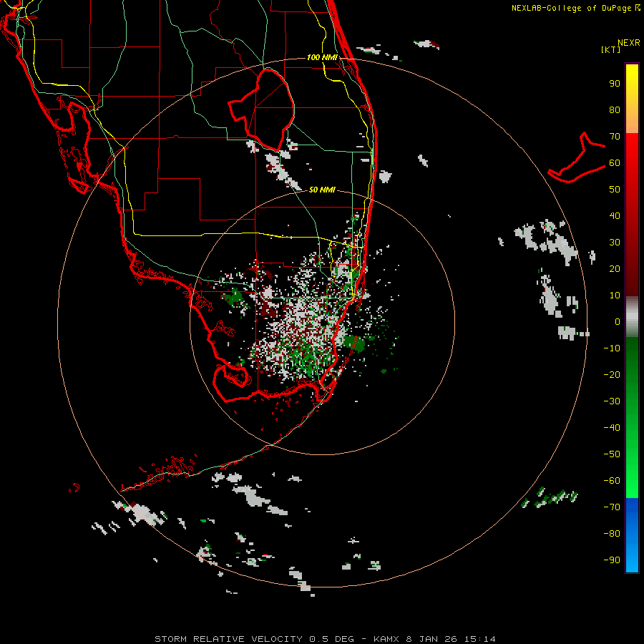Click the -70 value on velocity scale
Viewport: 644px width, 644px height.
(x=612, y=507)
